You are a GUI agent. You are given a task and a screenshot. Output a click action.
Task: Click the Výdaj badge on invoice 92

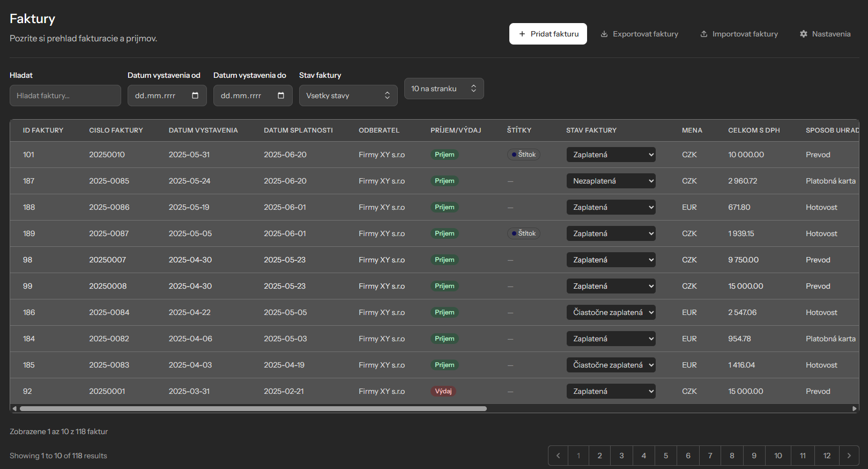[443, 391]
